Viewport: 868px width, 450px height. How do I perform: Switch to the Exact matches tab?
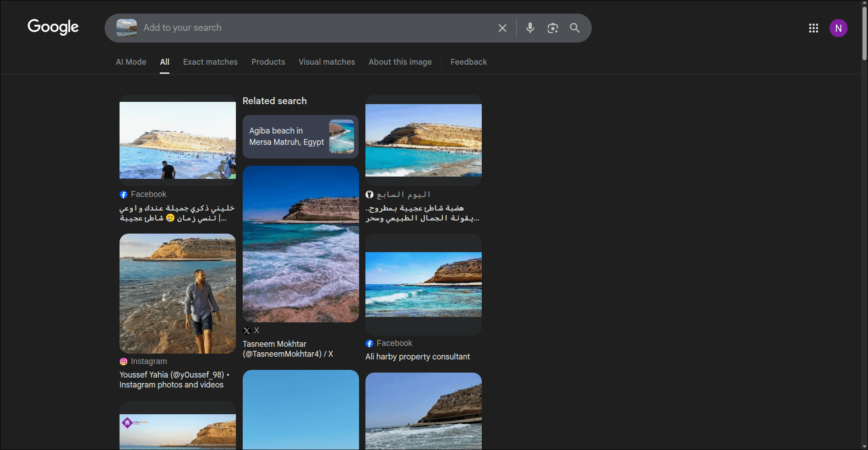[x=210, y=62]
